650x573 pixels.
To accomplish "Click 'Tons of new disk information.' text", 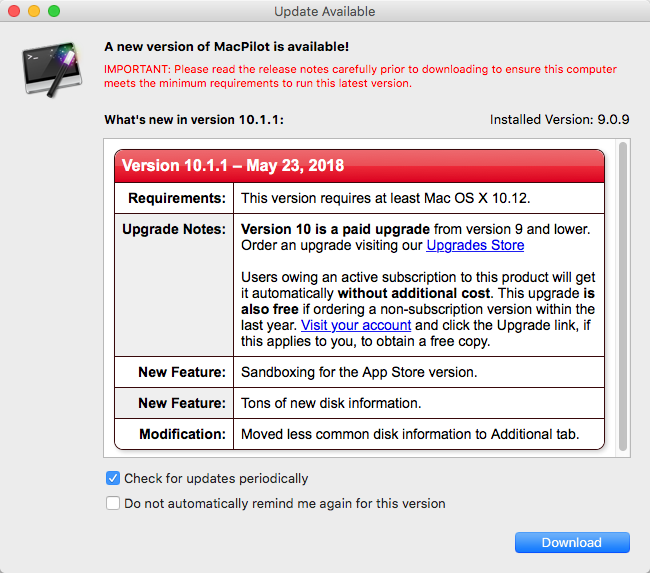I will point(331,403).
